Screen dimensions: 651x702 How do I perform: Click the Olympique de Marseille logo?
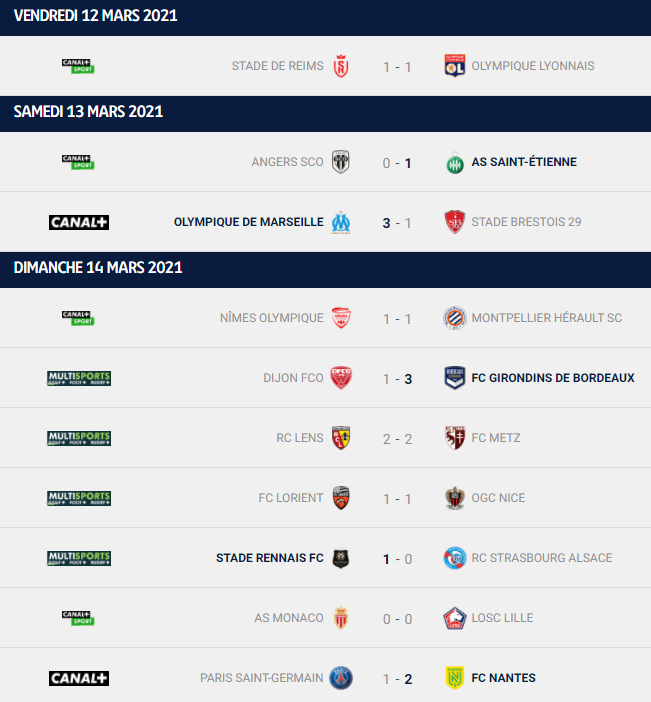[341, 222]
